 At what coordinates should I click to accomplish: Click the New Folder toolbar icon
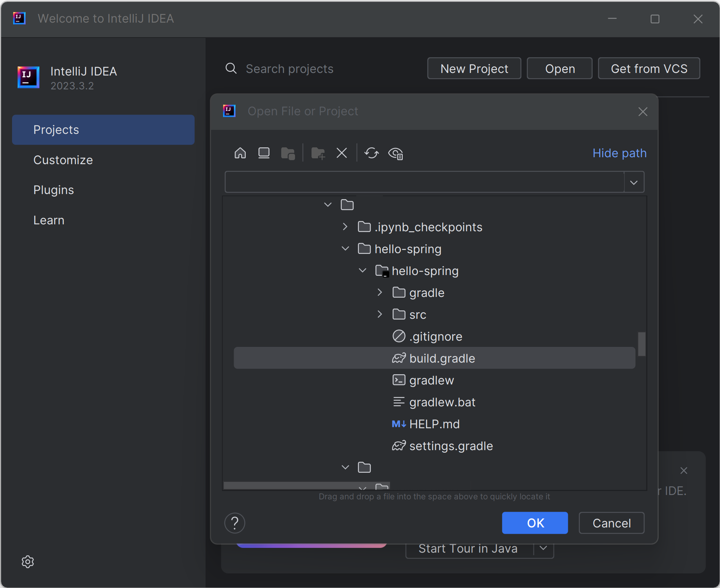[x=318, y=154]
